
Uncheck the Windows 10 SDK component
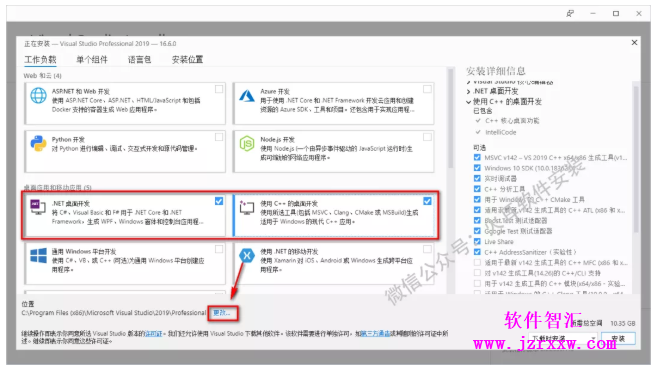(x=477, y=168)
